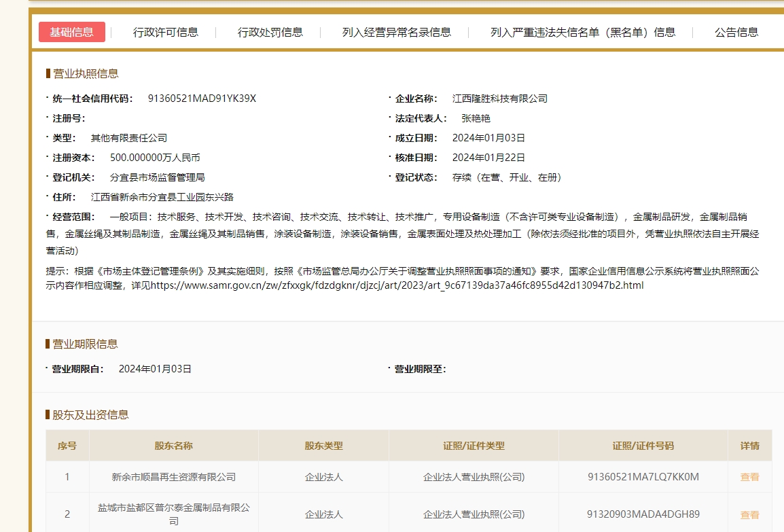Click approval date 2024年01月22日
The image size is (784, 532).
(488, 158)
